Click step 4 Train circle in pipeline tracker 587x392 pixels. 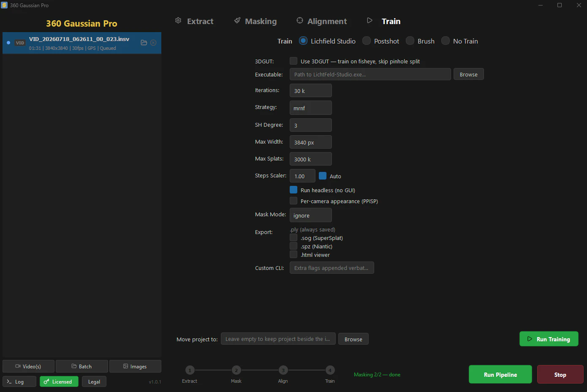[x=330, y=370]
